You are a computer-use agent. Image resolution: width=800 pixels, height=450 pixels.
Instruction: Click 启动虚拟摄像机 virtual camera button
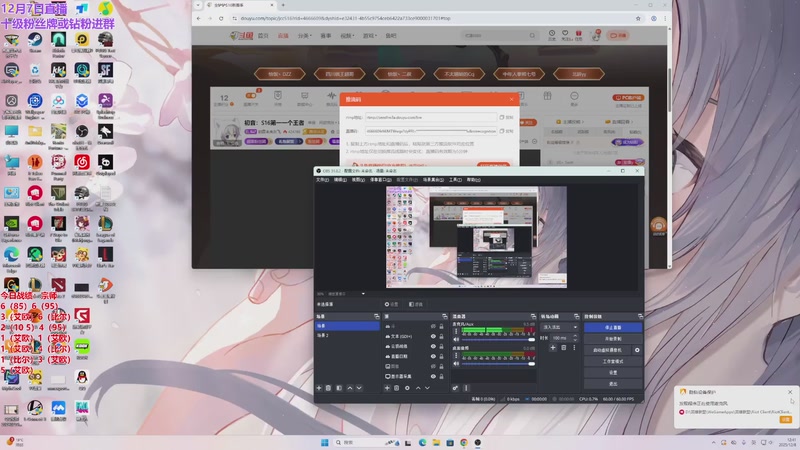pos(607,350)
